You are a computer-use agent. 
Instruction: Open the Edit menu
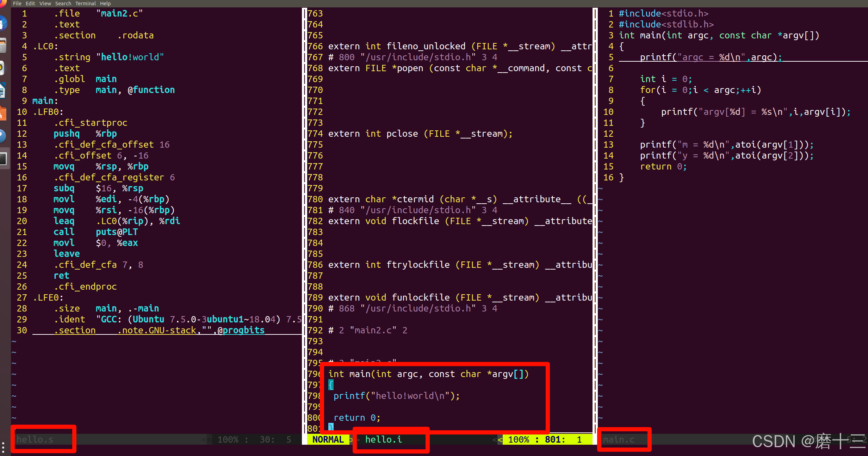click(30, 4)
